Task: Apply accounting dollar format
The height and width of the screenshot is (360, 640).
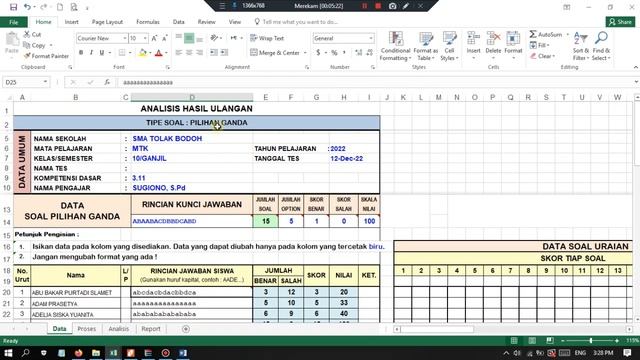Action: click(318, 53)
